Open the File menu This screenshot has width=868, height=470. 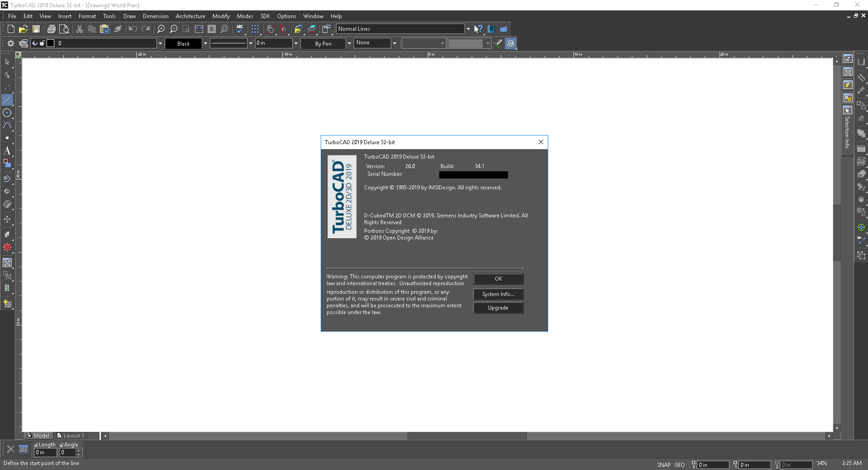[12, 16]
